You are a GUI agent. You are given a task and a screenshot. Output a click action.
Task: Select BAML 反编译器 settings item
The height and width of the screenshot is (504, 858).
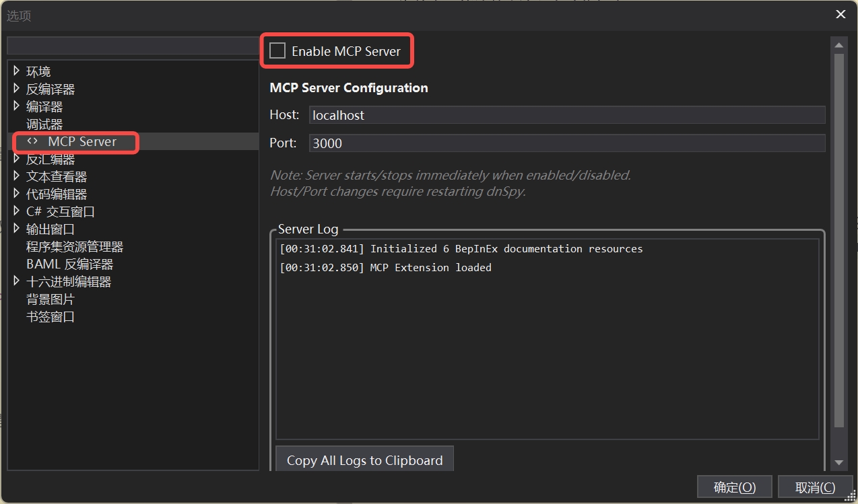click(69, 264)
